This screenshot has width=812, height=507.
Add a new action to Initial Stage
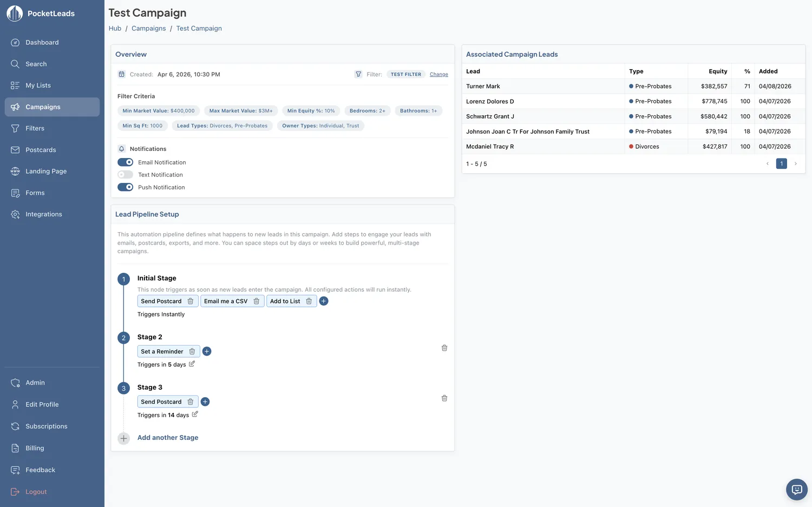pos(324,301)
